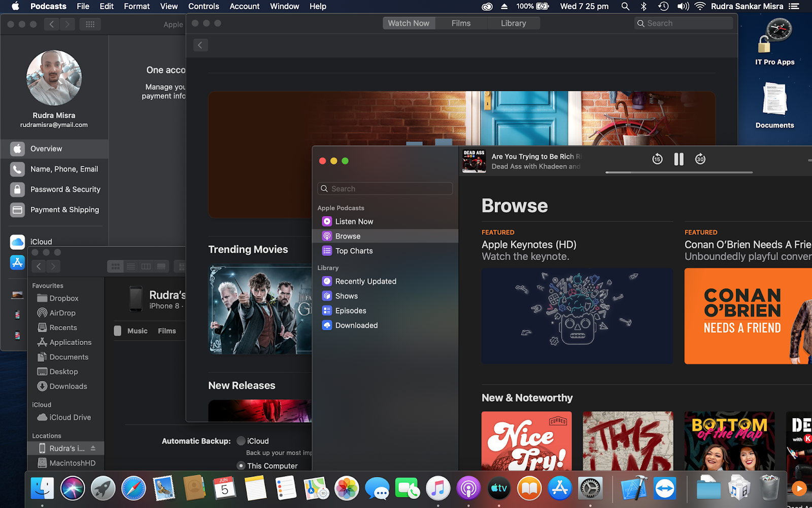Pause the playing podcast episode

(x=679, y=160)
